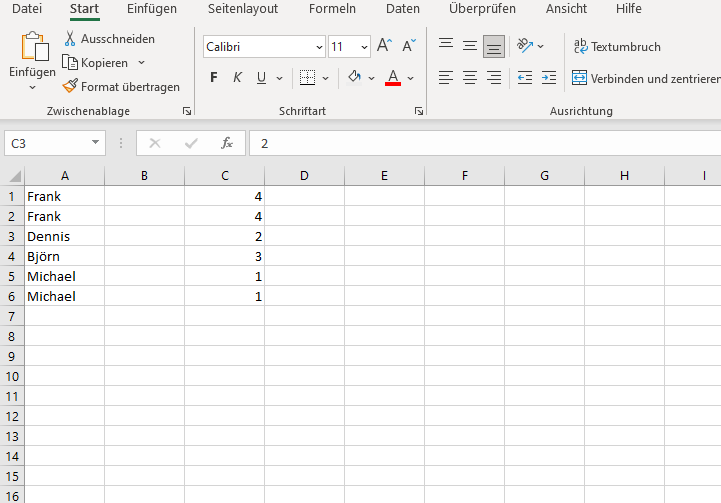Open the Seitenlayout ribbon tab

[242, 9]
